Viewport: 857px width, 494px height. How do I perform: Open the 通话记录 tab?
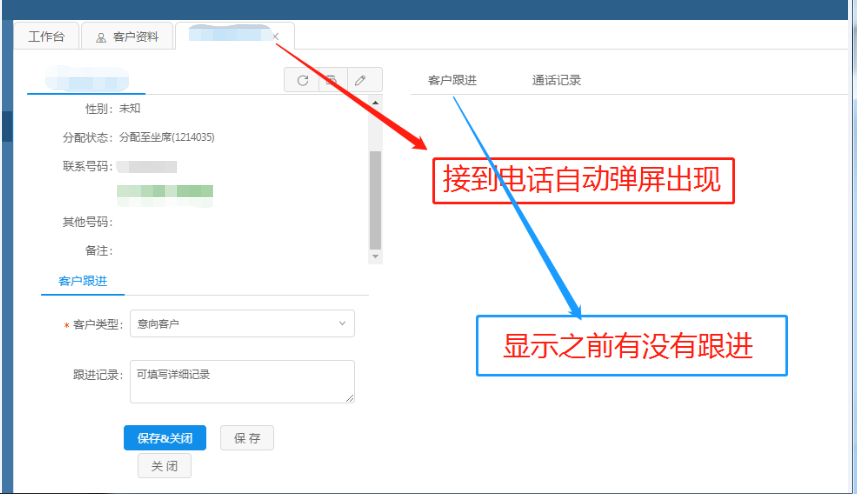(556, 80)
